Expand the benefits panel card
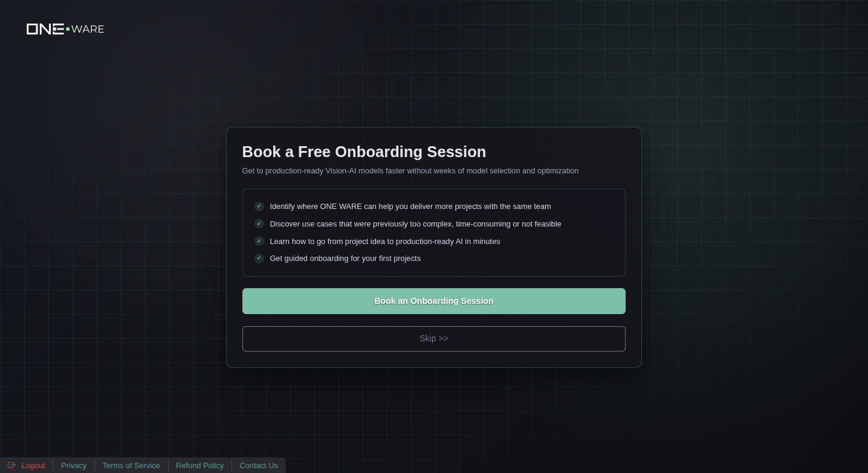Viewport: 868px width, 473px height. tap(434, 233)
